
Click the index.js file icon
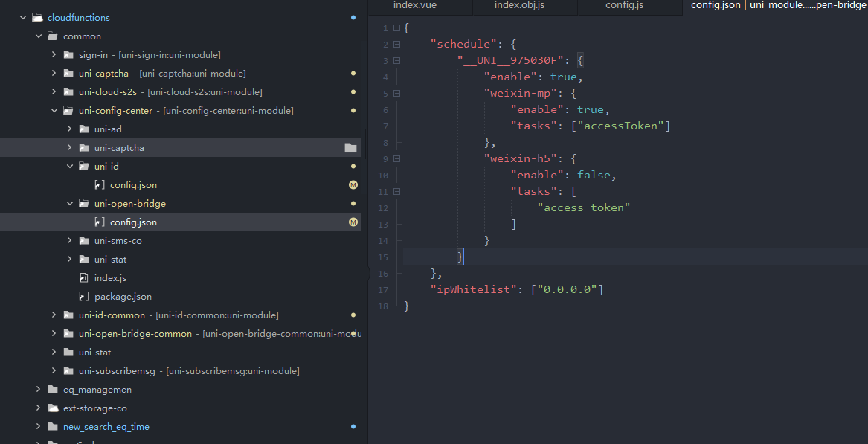pos(84,278)
